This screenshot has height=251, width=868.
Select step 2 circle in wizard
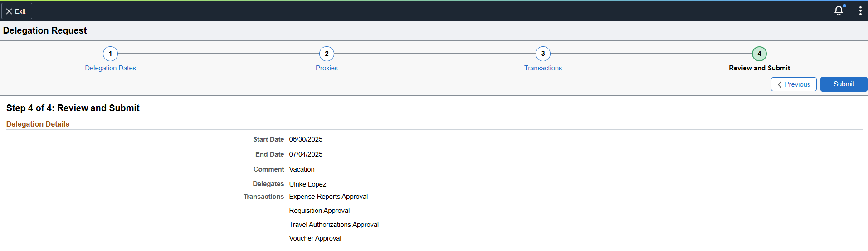click(x=327, y=54)
